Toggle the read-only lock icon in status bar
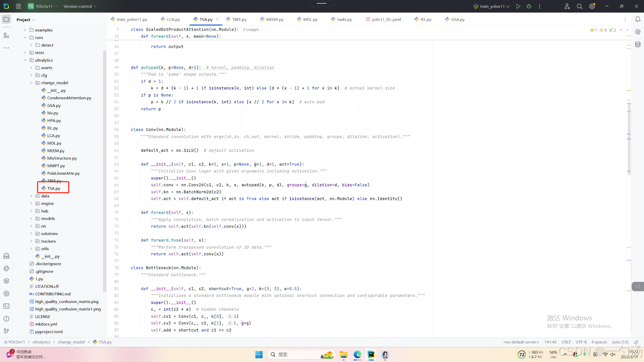The width and height of the screenshot is (644, 362). coord(636,342)
